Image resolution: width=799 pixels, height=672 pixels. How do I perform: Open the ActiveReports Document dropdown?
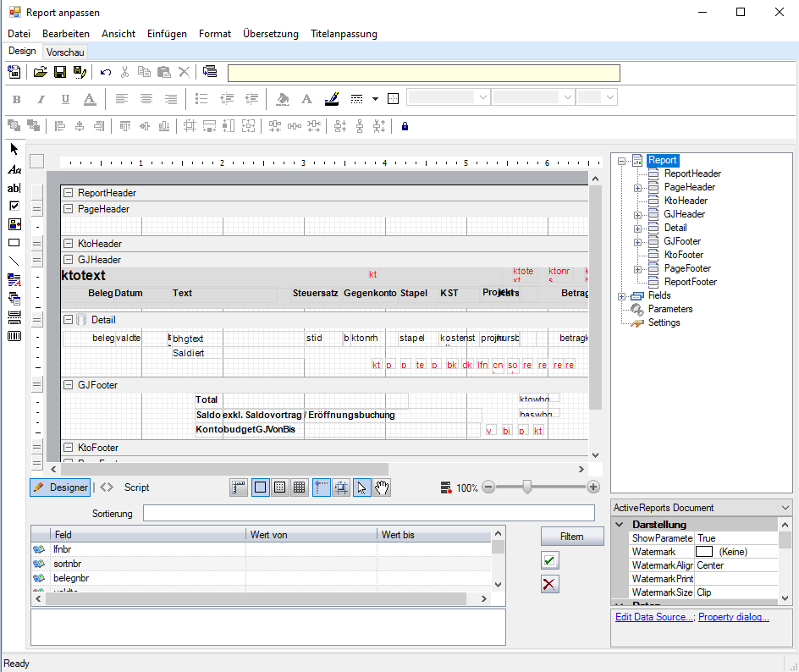786,508
